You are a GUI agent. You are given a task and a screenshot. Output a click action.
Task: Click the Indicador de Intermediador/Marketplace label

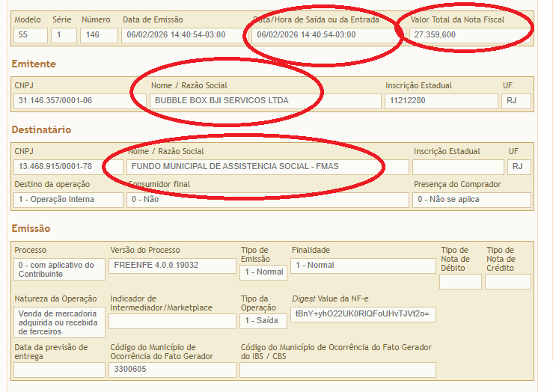(161, 303)
